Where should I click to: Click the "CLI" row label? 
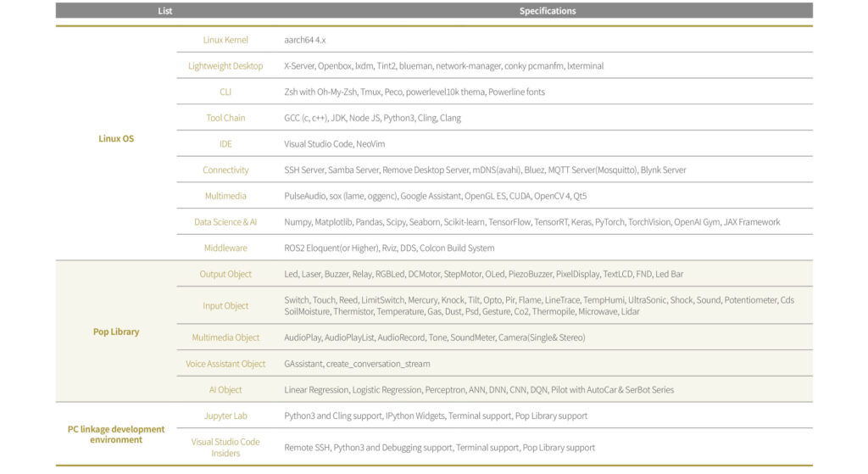[x=225, y=92]
